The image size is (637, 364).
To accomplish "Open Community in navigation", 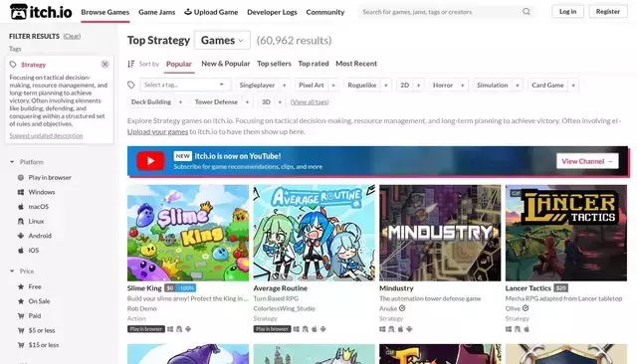I will [x=325, y=12].
